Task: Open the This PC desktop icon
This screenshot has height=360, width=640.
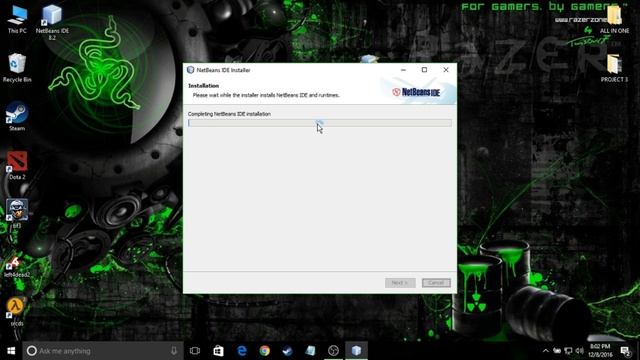Action: tap(17, 19)
